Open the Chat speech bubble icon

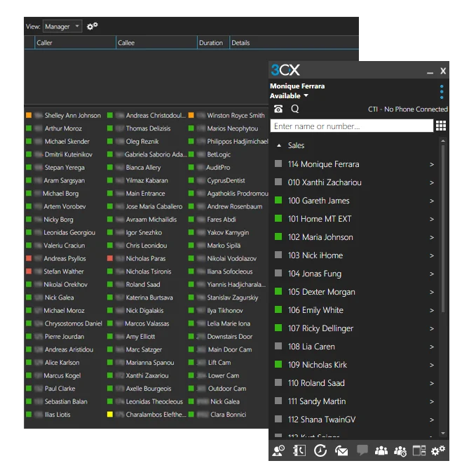coord(362,451)
